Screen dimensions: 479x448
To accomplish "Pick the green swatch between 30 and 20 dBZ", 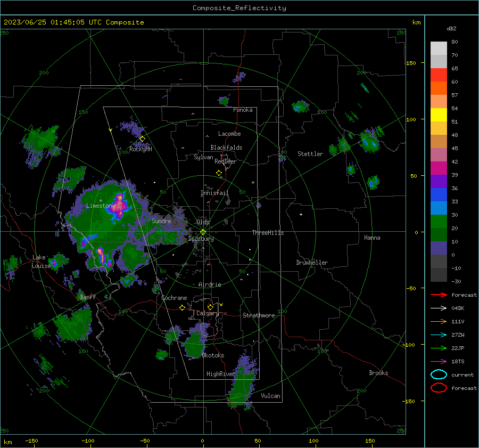I will click(439, 222).
